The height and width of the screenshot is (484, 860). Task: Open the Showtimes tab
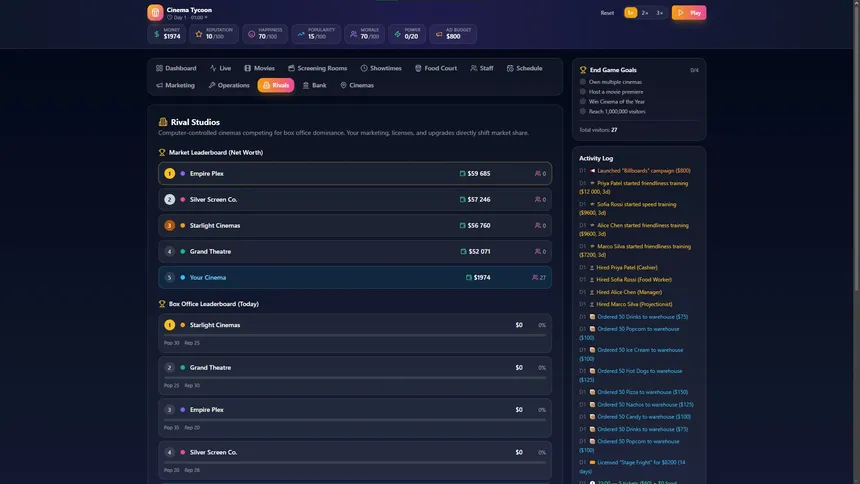[x=381, y=68]
